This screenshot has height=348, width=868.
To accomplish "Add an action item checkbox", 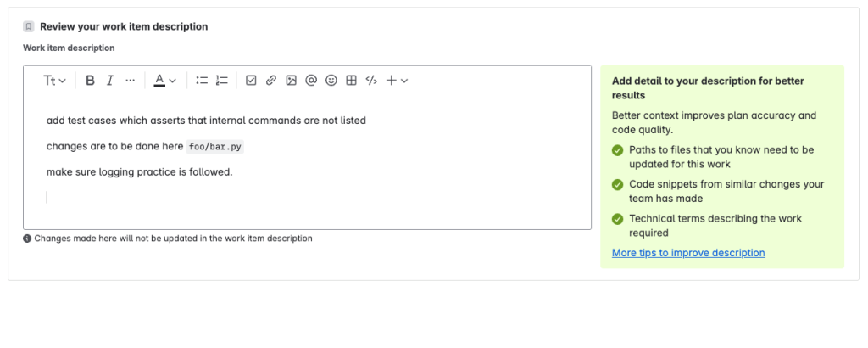I will tap(251, 81).
